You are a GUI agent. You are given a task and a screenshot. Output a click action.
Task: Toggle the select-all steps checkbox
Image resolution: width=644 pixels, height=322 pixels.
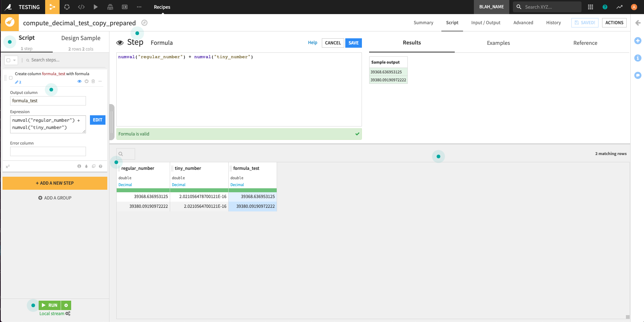click(x=8, y=60)
